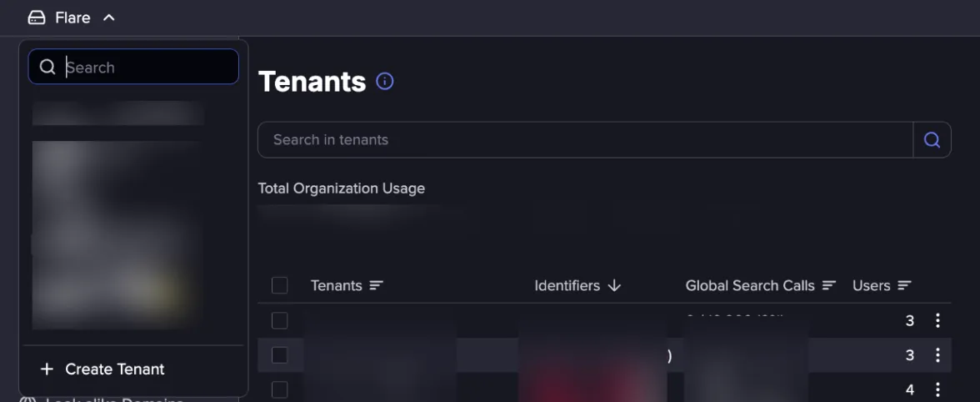Click the info icon beside Tenants heading
The width and height of the screenshot is (980, 402).
pyautogui.click(x=384, y=81)
